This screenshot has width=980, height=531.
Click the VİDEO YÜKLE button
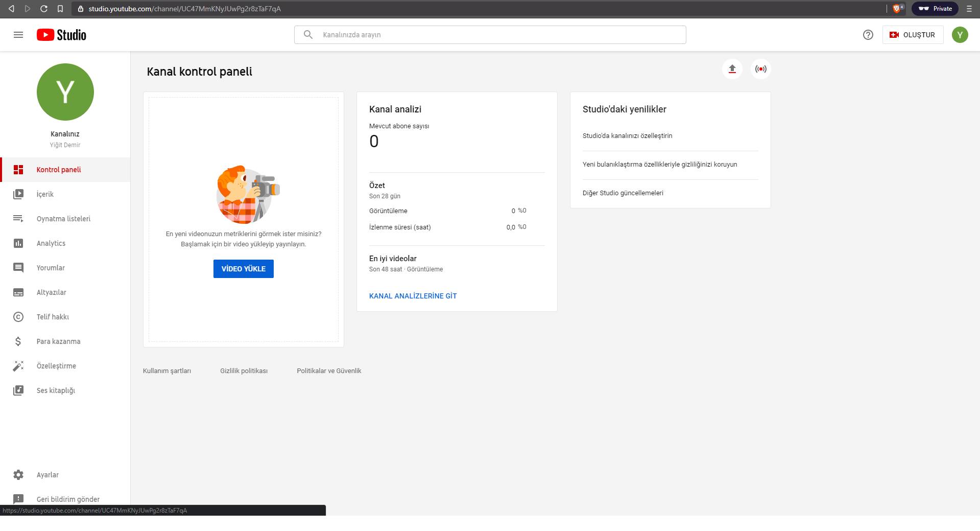coord(244,268)
